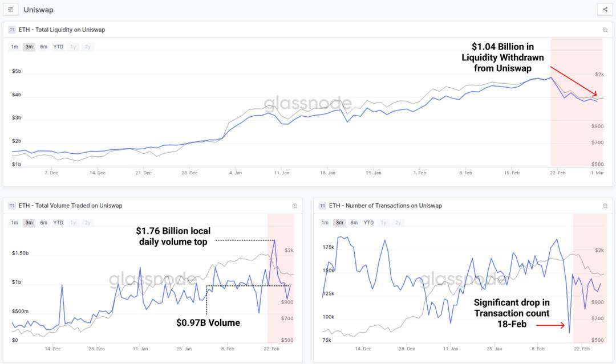The height and width of the screenshot is (364, 616).
Task: Click the ETH - Total Liquidity on Uniswap title
Action: pyautogui.click(x=62, y=30)
